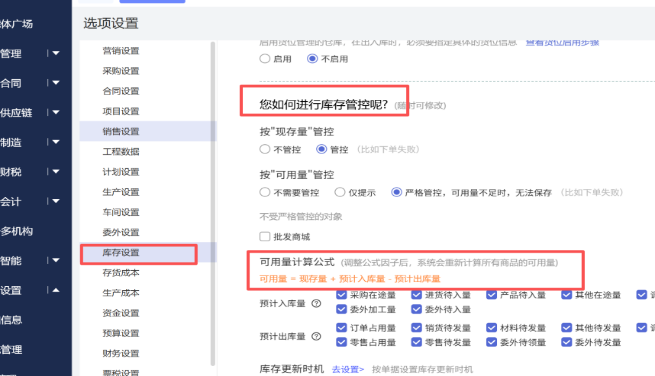Click the blue tab at top
The height and width of the screenshot is (376, 655).
tap(152, 1)
